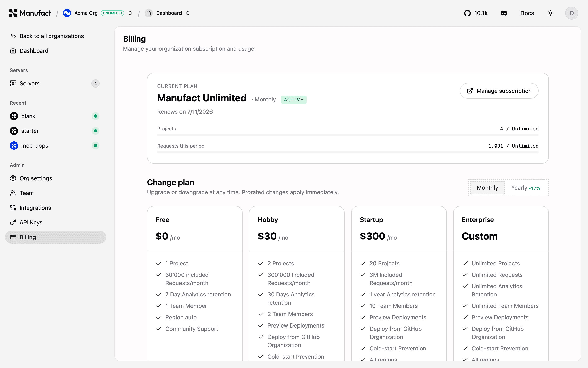Open the user avatar D menu
Screen dimensions: 588x368
coord(571,13)
